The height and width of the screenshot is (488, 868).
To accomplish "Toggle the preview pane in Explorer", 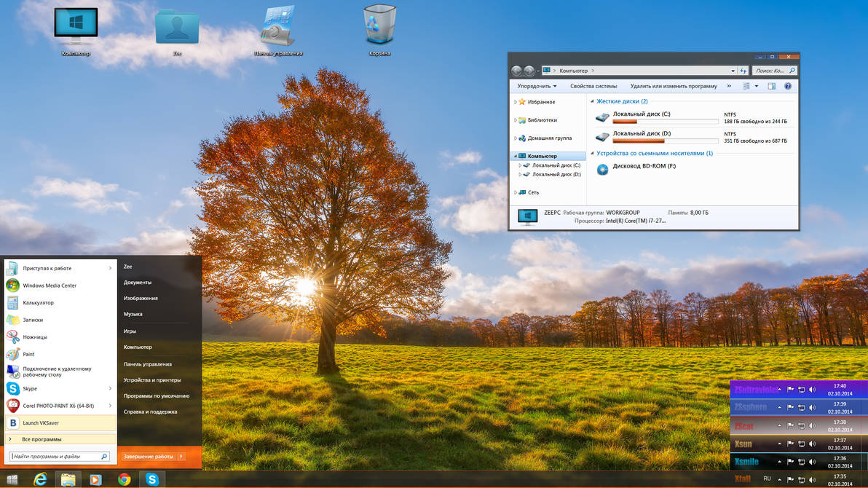I will coord(772,86).
